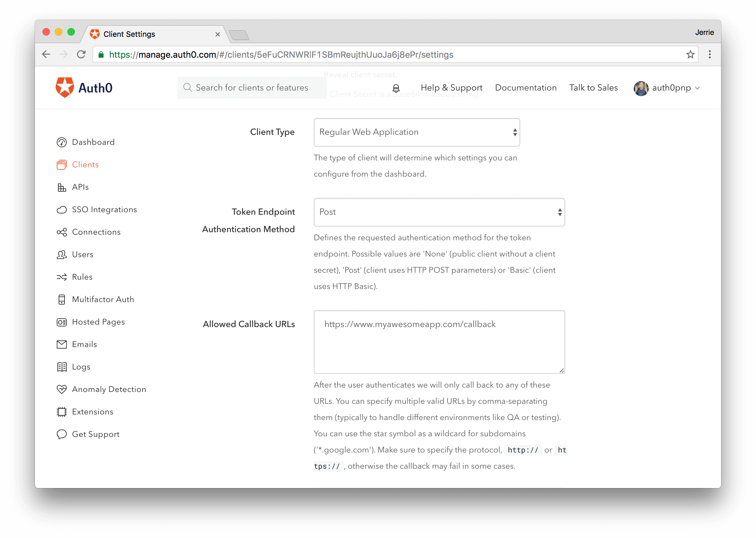Navigate to APIs using its sidebar icon
This screenshot has width=756, height=538.
pos(61,187)
